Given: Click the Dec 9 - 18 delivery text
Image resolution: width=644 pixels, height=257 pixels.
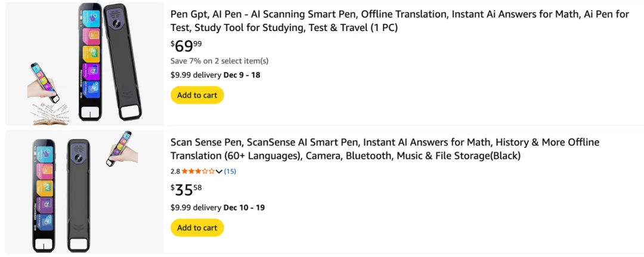Looking at the screenshot, I should [x=242, y=75].
